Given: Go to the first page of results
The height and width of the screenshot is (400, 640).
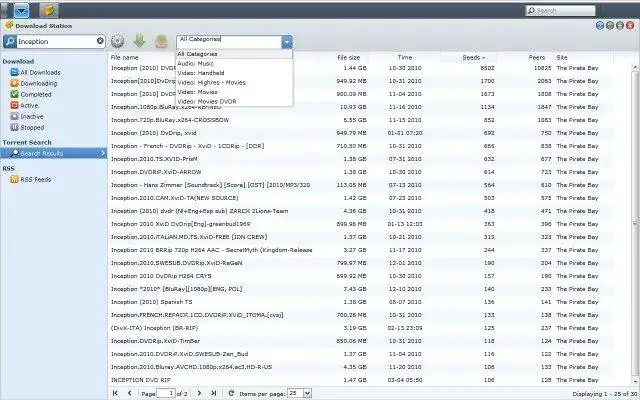Looking at the screenshot, I should tap(115, 393).
